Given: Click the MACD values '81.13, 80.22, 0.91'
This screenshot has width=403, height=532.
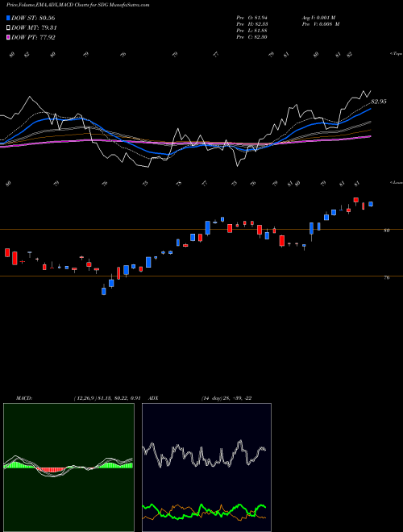Looking at the screenshot, I should point(120,398).
